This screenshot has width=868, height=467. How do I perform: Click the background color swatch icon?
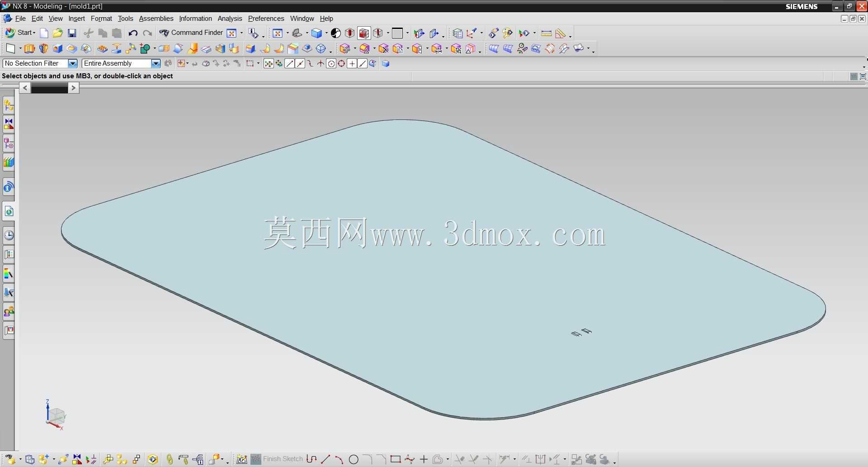tap(397, 33)
